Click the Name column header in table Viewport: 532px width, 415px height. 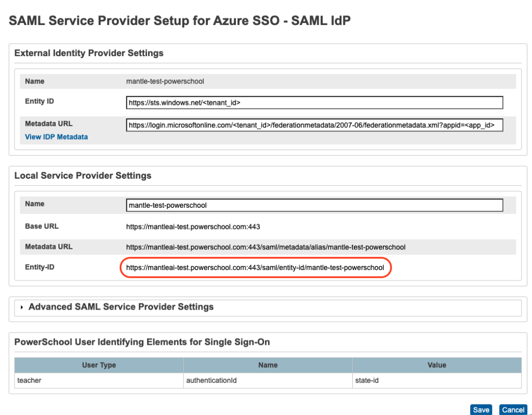point(268,365)
